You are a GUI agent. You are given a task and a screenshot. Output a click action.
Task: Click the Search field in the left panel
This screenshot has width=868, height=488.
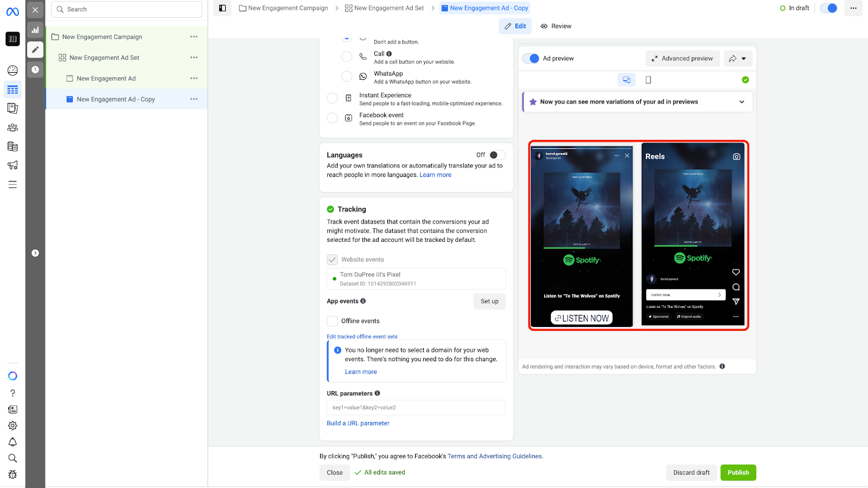click(126, 9)
